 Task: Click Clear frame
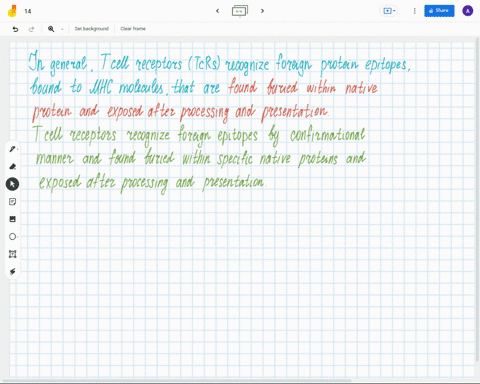pos(133,29)
